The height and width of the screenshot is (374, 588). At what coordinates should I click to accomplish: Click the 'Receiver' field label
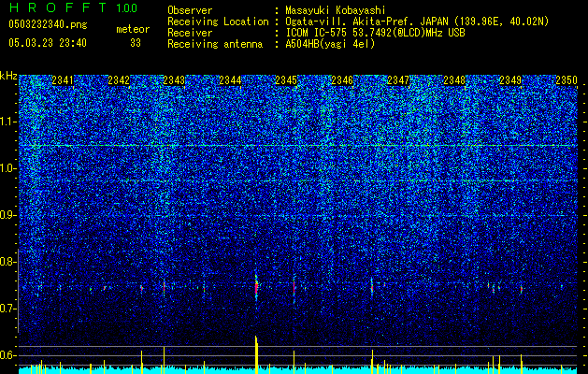click(x=190, y=33)
